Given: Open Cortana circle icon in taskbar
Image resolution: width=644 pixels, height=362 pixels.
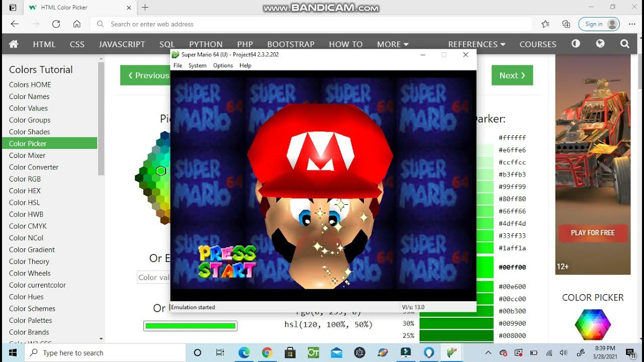Looking at the screenshot, I should point(197,353).
